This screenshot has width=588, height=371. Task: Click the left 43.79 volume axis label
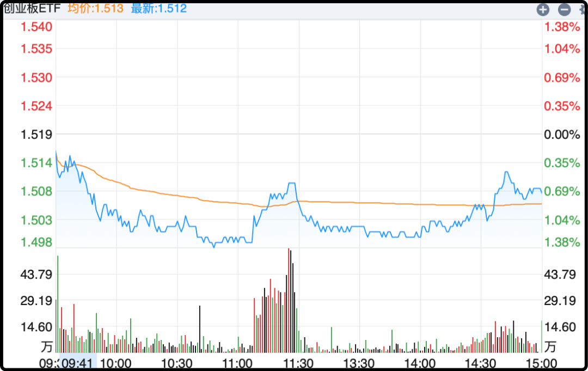[x=36, y=274]
